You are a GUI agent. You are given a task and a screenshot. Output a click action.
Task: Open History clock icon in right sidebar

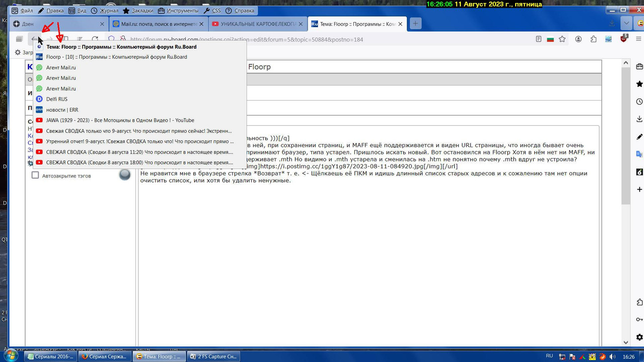[639, 102]
